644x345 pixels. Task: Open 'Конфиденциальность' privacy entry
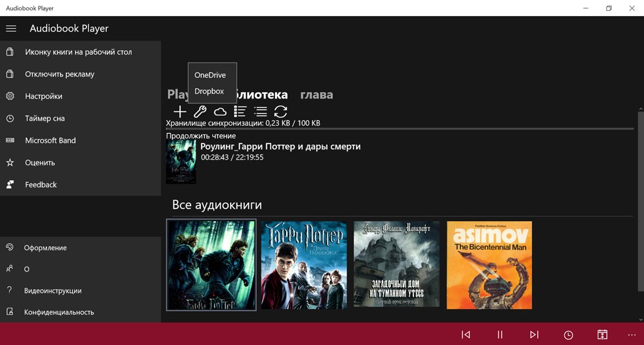(x=80, y=312)
